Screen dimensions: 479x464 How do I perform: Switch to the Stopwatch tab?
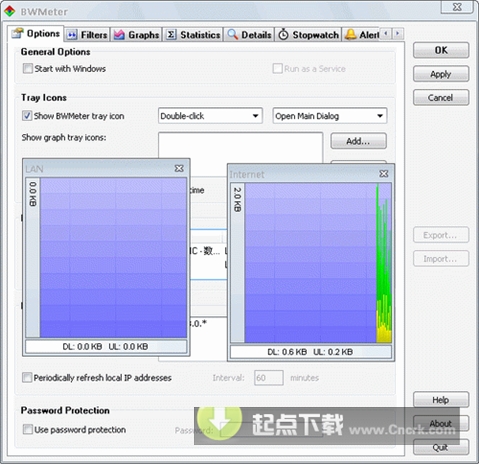(308, 35)
